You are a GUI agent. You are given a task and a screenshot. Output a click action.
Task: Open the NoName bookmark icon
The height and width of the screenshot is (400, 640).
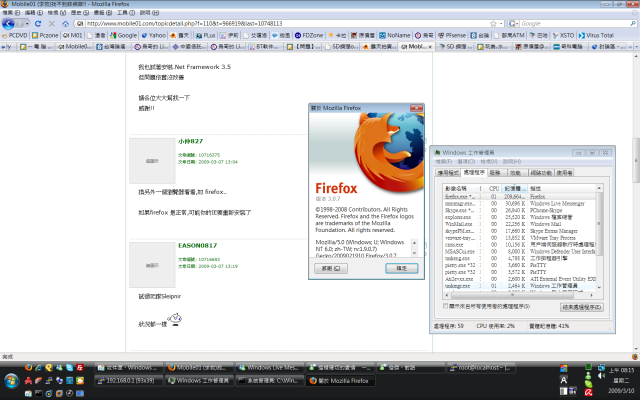click(x=382, y=36)
